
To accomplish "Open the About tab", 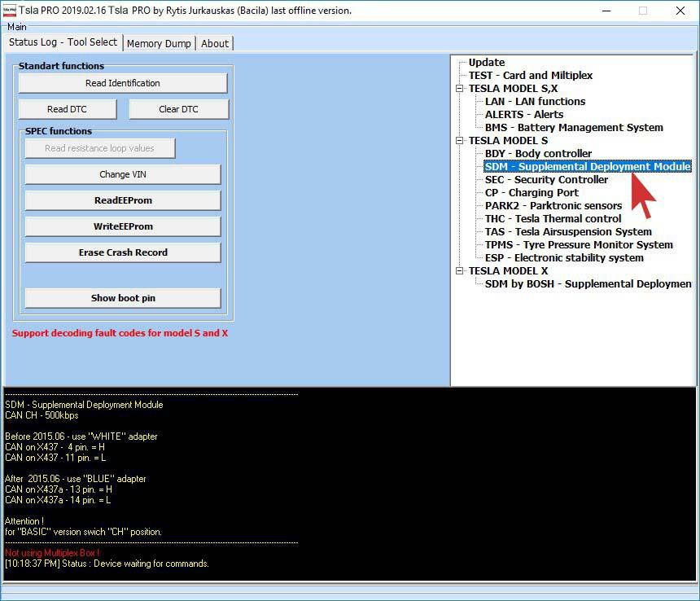I will [x=215, y=44].
